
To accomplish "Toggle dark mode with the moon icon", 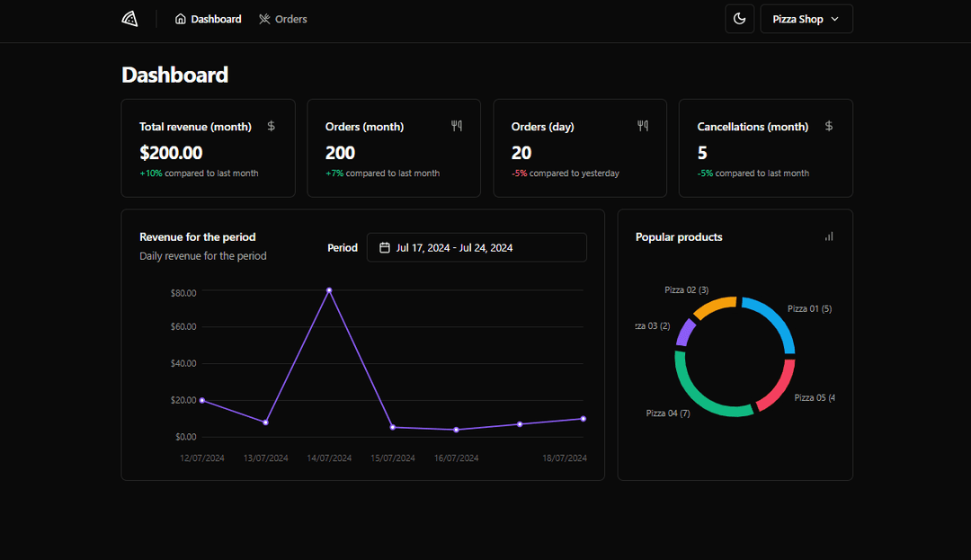I will coord(739,19).
